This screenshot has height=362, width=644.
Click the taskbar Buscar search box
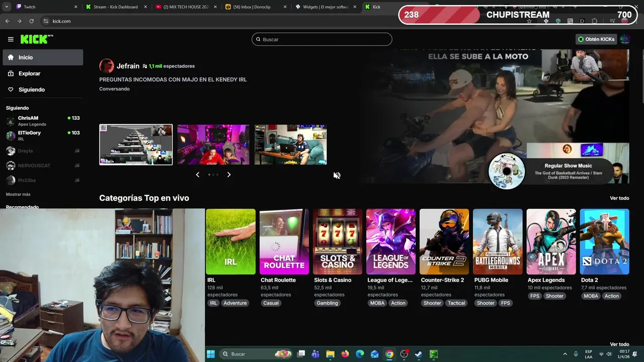coord(257,354)
